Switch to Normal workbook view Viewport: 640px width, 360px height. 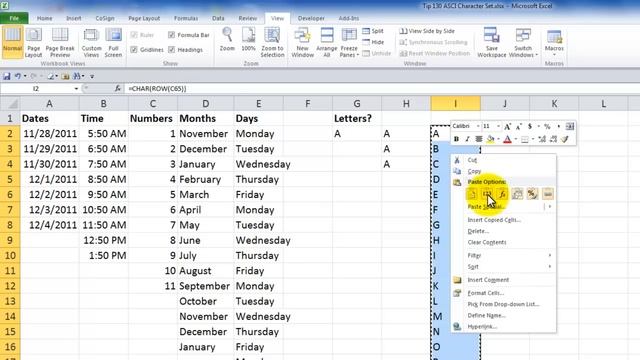pos(12,42)
